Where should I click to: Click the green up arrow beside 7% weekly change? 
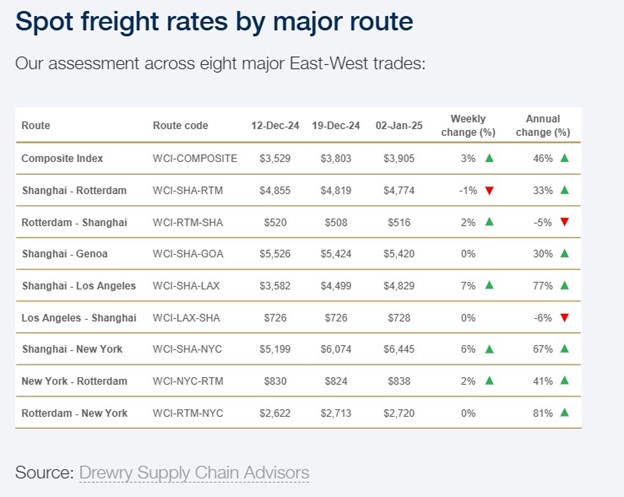489,285
